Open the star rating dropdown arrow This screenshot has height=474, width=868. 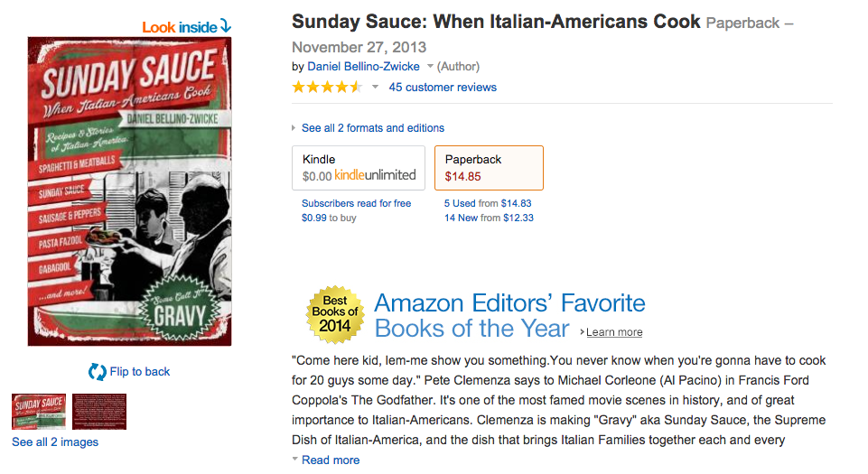[375, 88]
